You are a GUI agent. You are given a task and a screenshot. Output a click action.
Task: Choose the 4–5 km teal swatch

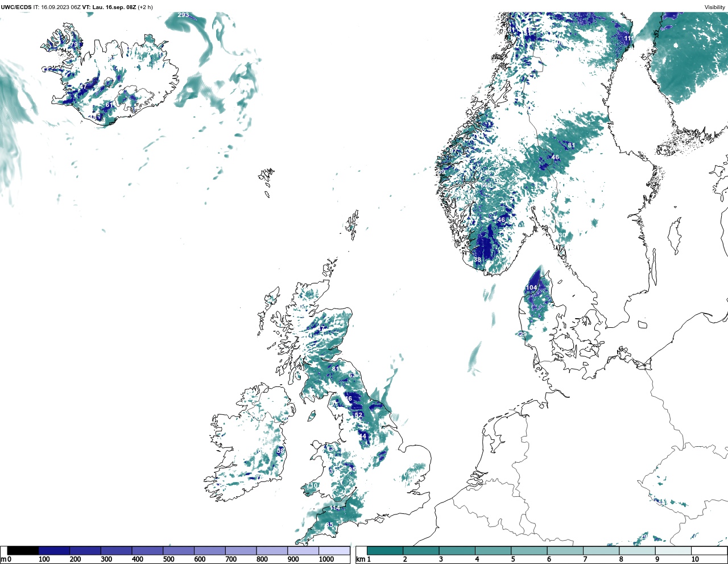(493, 550)
